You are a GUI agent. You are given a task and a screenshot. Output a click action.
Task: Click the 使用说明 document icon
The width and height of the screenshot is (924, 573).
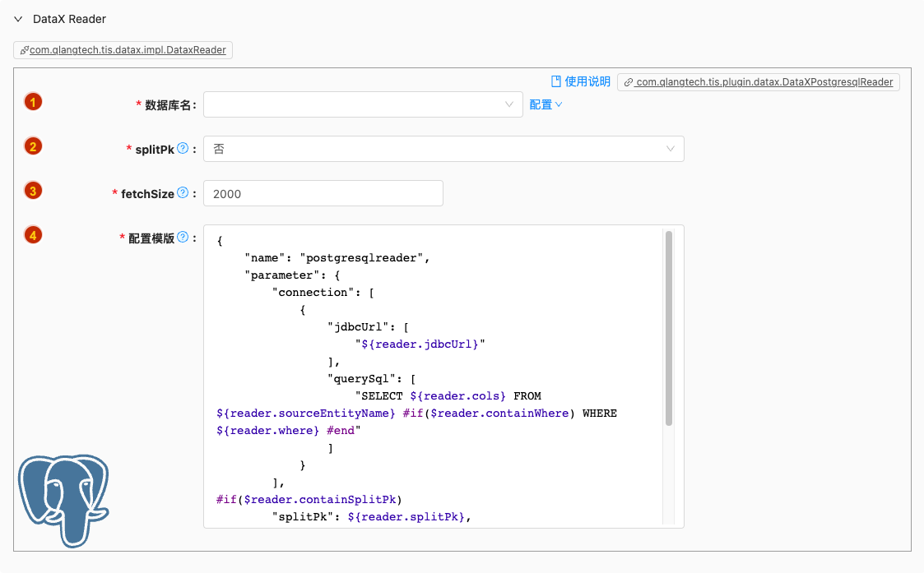[x=556, y=81]
